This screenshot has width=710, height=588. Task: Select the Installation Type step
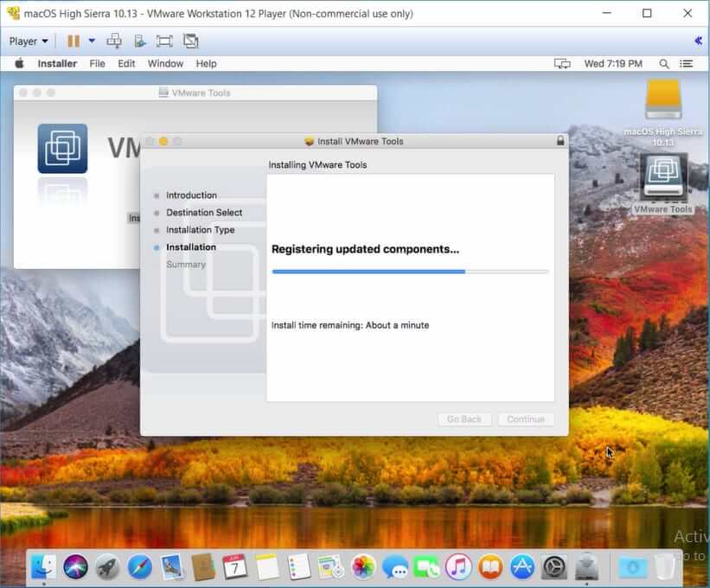pos(200,230)
